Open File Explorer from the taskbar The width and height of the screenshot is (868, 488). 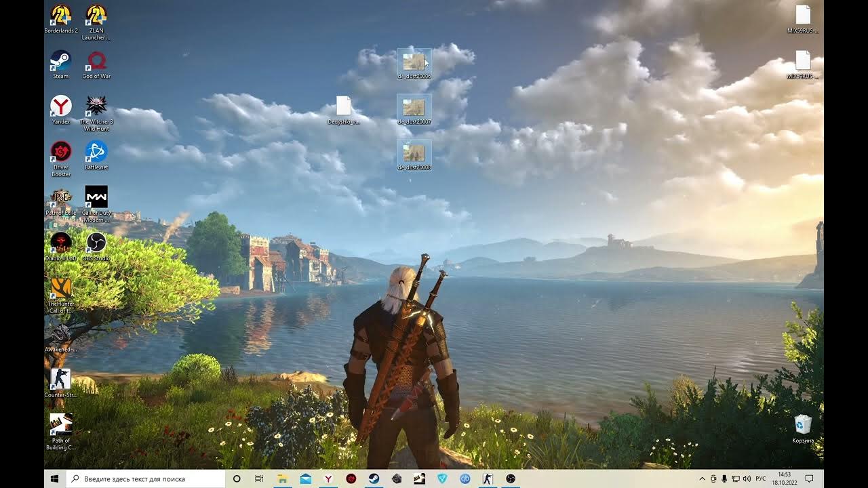282,479
